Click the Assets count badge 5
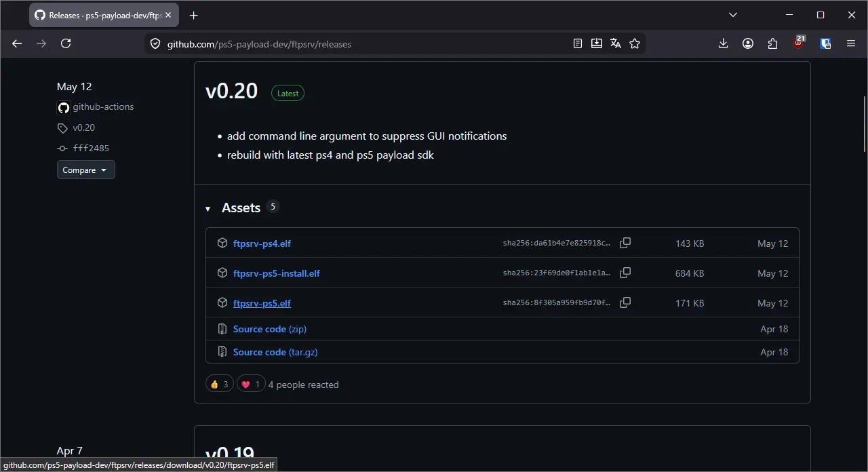The width and height of the screenshot is (868, 472). 273,206
